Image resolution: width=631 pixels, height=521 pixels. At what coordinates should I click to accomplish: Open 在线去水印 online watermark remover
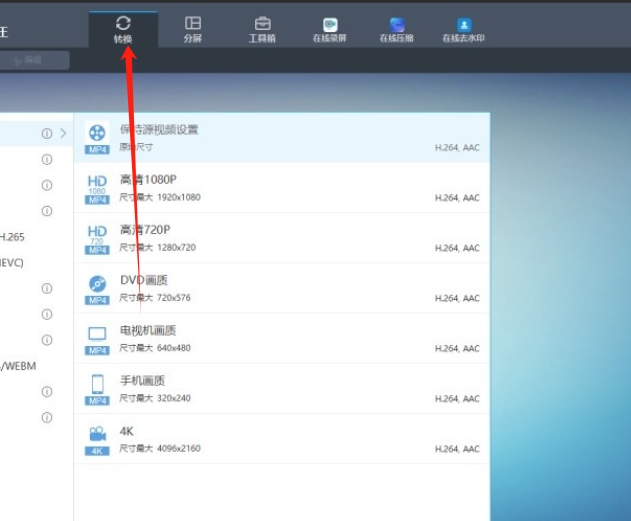click(x=464, y=30)
